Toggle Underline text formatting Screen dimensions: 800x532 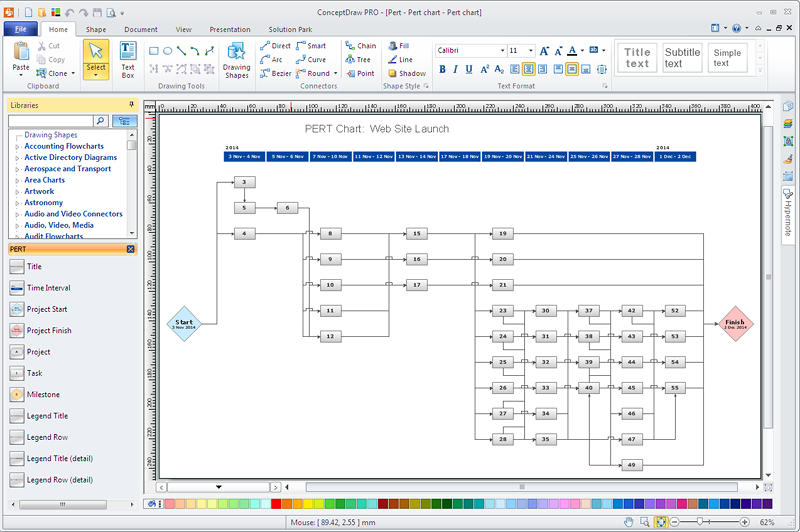click(469, 69)
